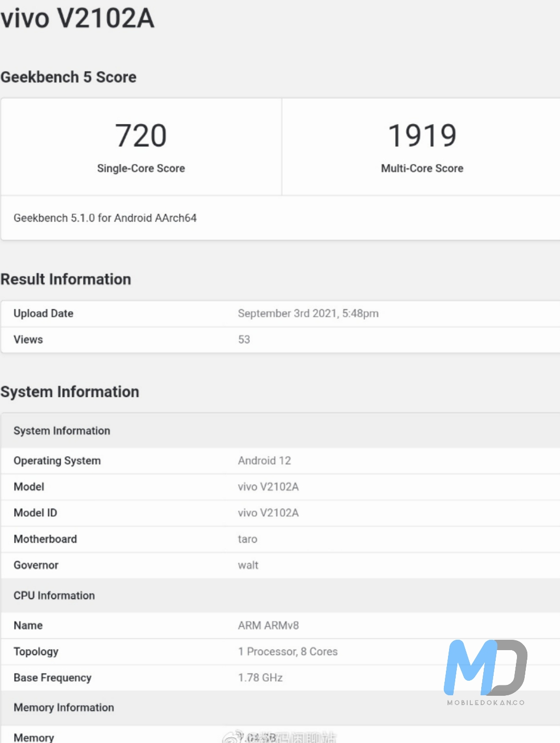560x743 pixels.
Task: Click the Governor value walt
Action: (x=248, y=565)
